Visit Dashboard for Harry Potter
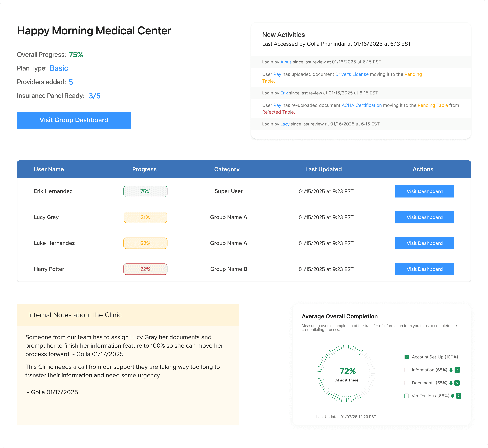Image resolution: width=488 pixels, height=448 pixels. [424, 269]
